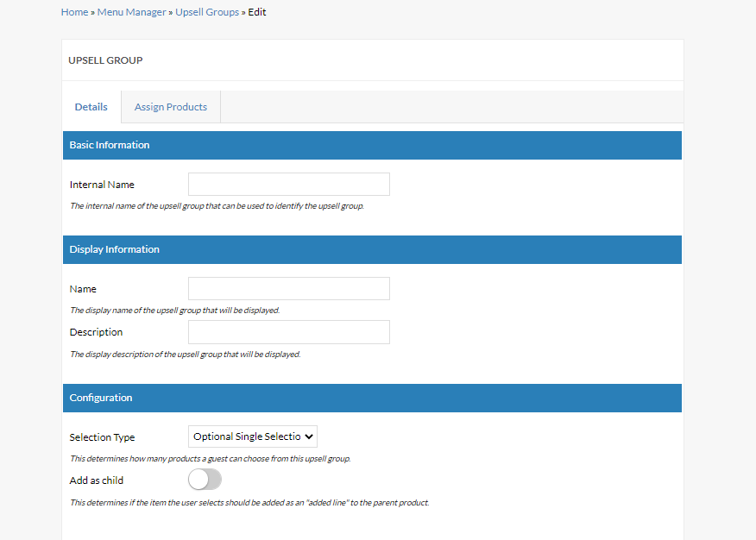Click the Add as child label

point(96,480)
